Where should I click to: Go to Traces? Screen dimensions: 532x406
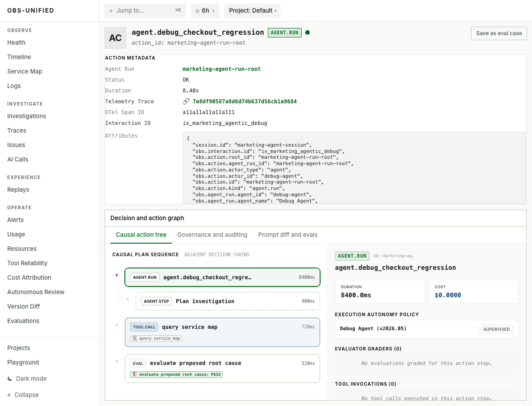(x=17, y=130)
